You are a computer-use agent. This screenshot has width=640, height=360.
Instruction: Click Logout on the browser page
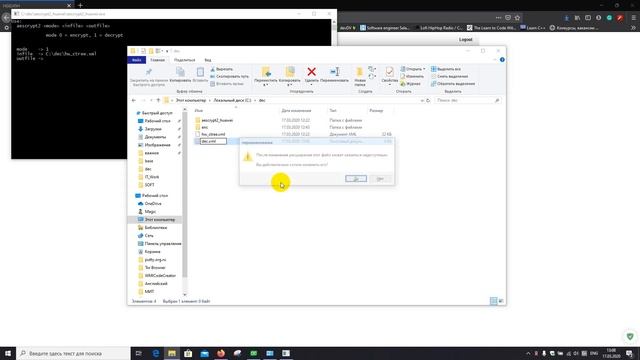click(x=465, y=40)
